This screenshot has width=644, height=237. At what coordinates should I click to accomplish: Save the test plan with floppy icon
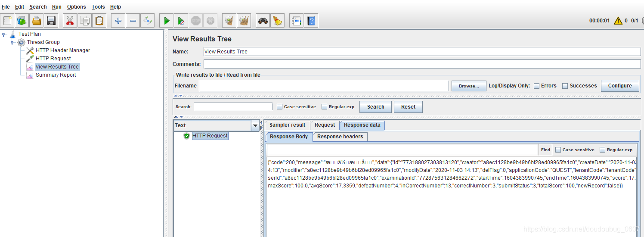[x=52, y=20]
